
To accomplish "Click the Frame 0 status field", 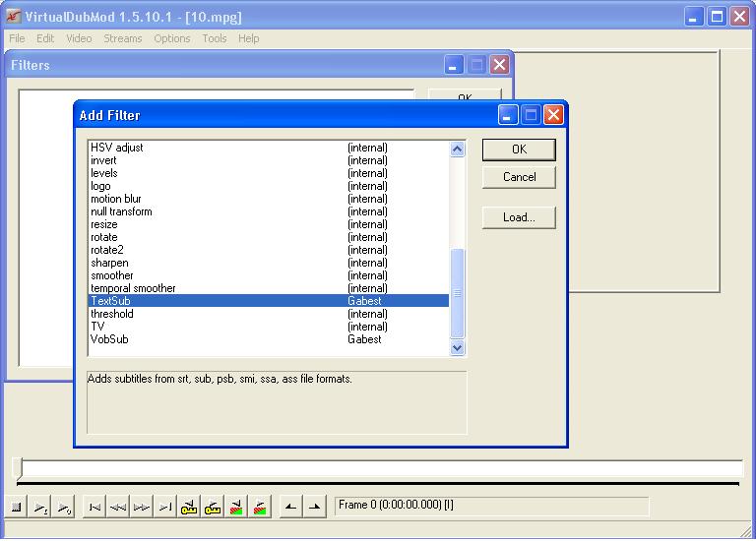I will pos(491,506).
